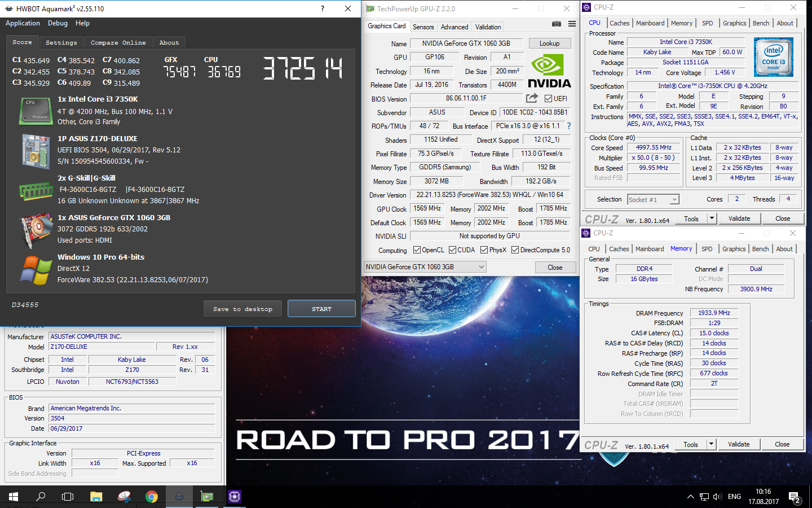Toggle the DirectCompute 5.0 checkbox

[x=515, y=250]
